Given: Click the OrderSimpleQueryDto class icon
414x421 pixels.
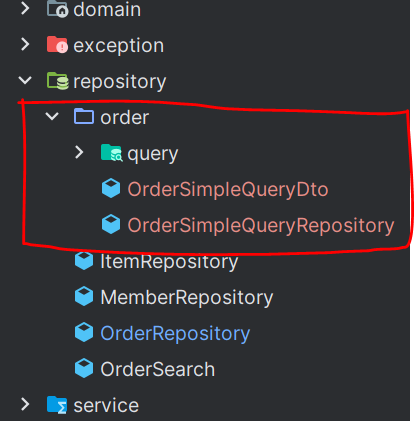Looking at the screenshot, I should coord(111,188).
